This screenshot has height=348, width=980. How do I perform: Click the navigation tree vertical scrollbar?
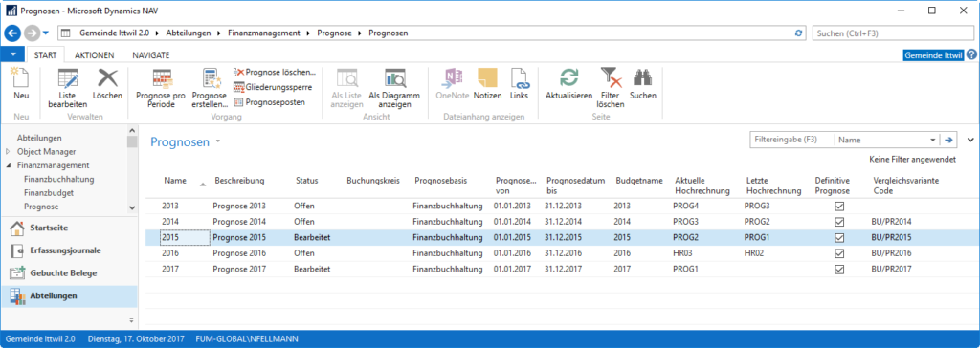pos(131,168)
